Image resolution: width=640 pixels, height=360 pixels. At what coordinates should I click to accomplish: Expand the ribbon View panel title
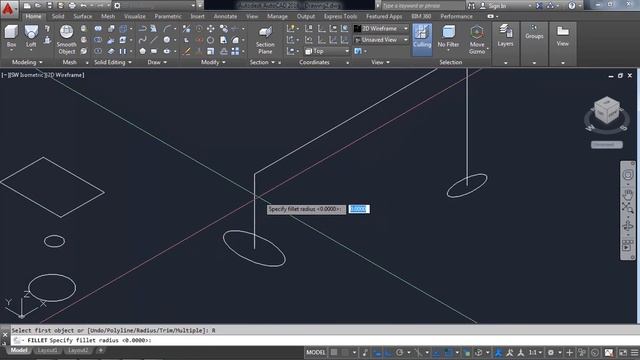point(380,62)
